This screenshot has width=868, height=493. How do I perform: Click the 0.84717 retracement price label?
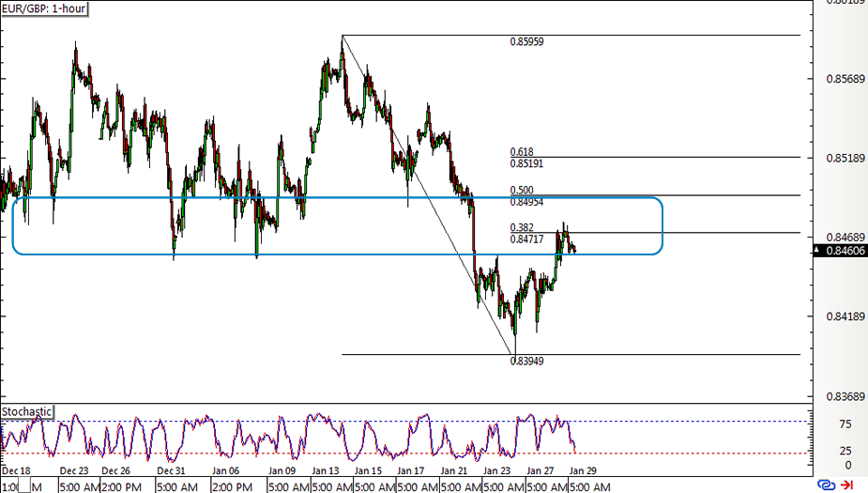(x=526, y=239)
